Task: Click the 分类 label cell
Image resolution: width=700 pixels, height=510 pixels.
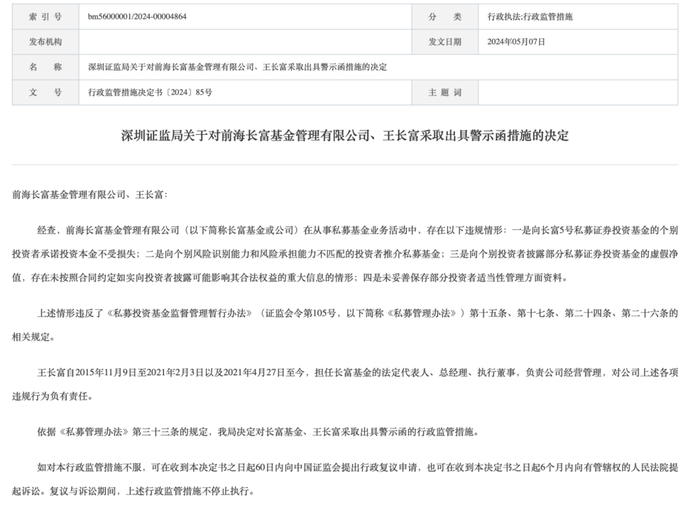Action: (445, 17)
